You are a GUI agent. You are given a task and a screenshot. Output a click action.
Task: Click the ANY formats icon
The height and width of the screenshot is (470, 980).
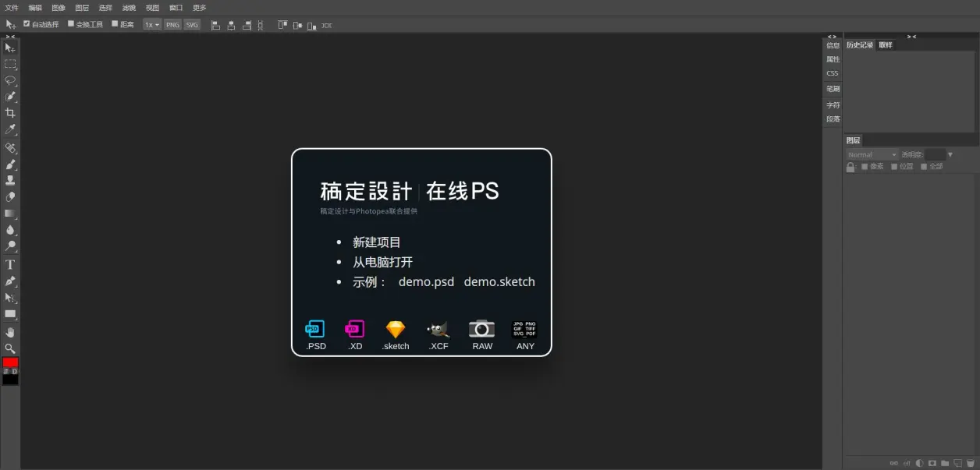(525, 329)
